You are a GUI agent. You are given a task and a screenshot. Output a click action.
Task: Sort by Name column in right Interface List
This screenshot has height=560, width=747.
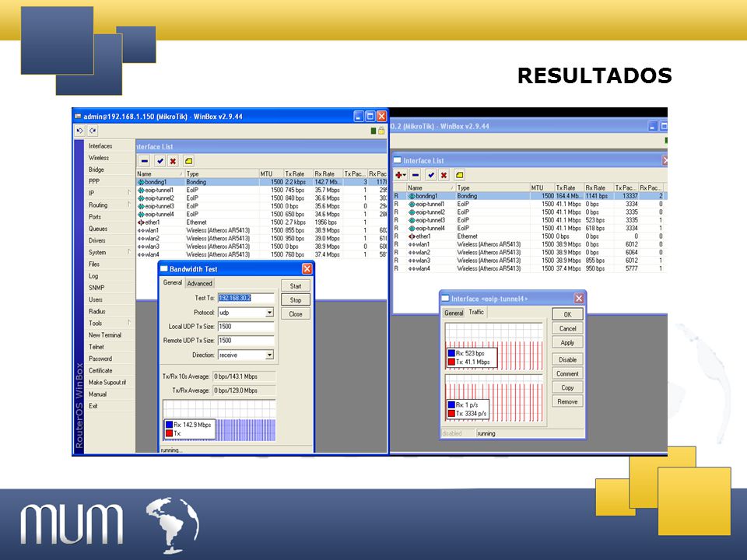430,187
